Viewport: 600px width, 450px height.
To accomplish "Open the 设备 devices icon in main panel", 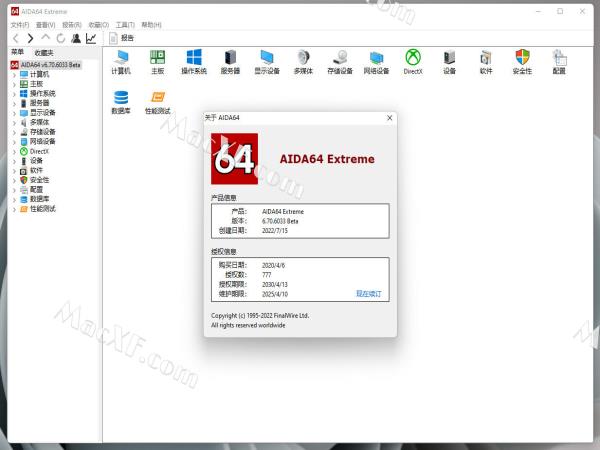I will (x=449, y=62).
